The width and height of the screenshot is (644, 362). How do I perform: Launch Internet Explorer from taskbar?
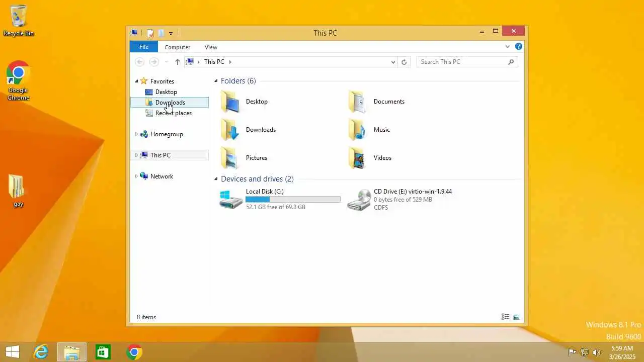tap(41, 352)
